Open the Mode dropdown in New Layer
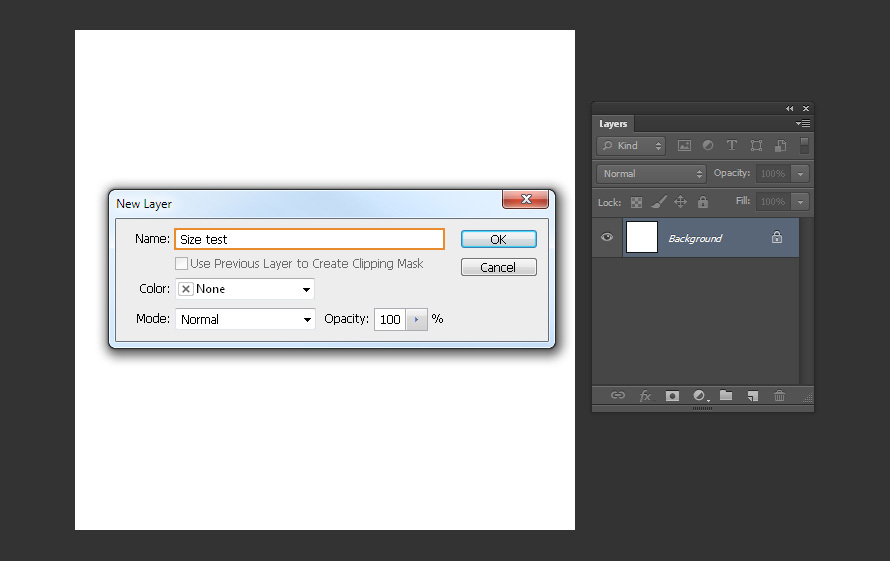Screen dimensions: 890x561 tap(245, 320)
